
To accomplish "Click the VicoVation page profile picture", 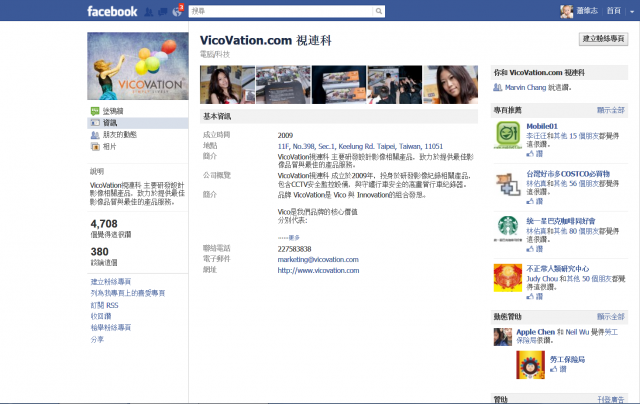I will click(138, 66).
